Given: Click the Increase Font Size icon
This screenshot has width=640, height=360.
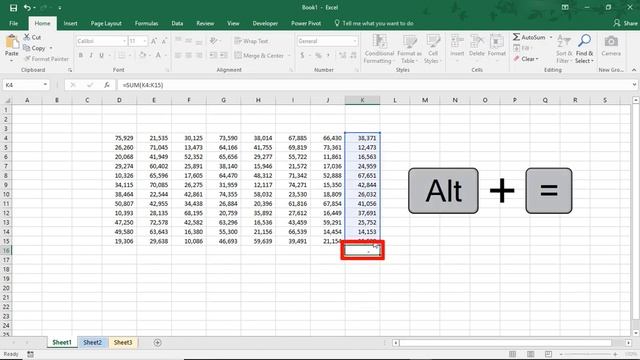Looking at the screenshot, I should [154, 41].
